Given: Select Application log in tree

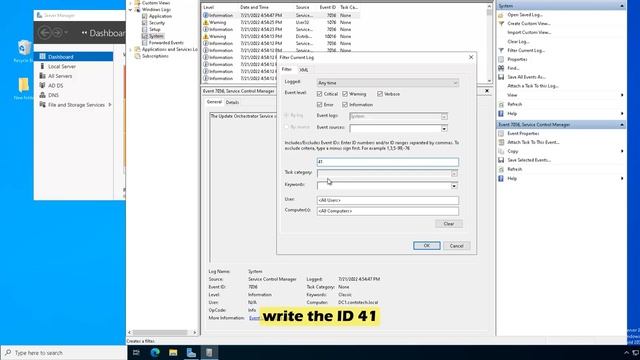Looking at the screenshot, I should coord(160,16).
